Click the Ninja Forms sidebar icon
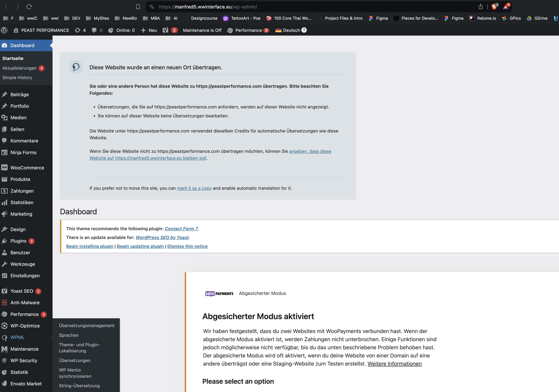The width and height of the screenshot is (559, 392). point(4,153)
